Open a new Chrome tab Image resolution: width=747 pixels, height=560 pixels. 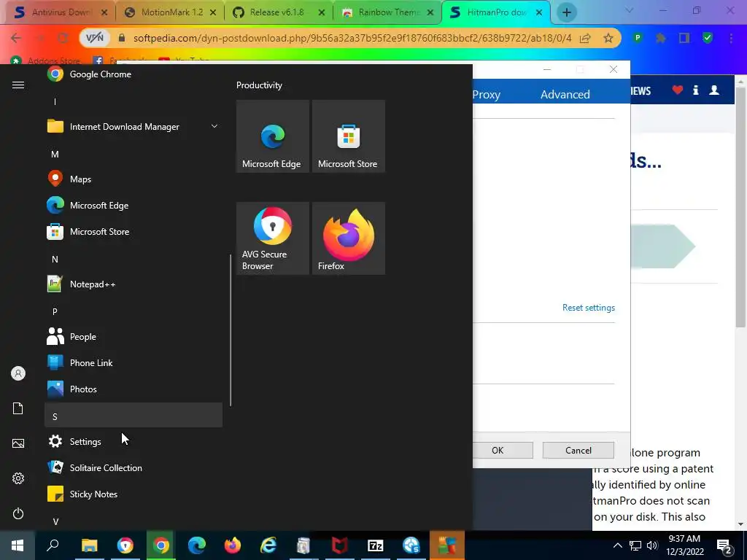566,12
